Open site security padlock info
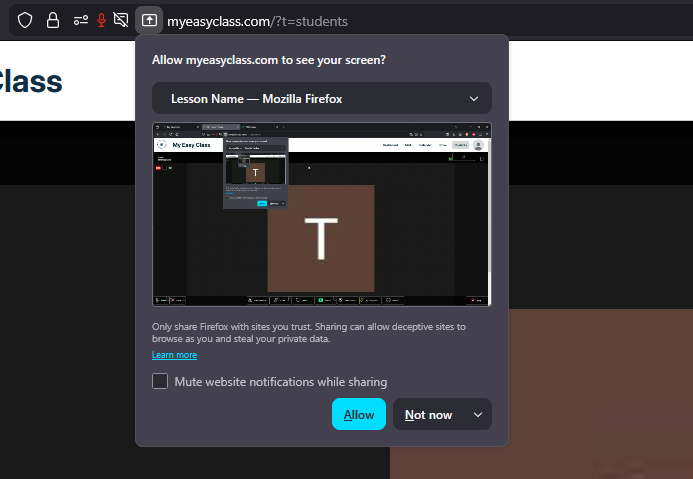 (x=53, y=20)
